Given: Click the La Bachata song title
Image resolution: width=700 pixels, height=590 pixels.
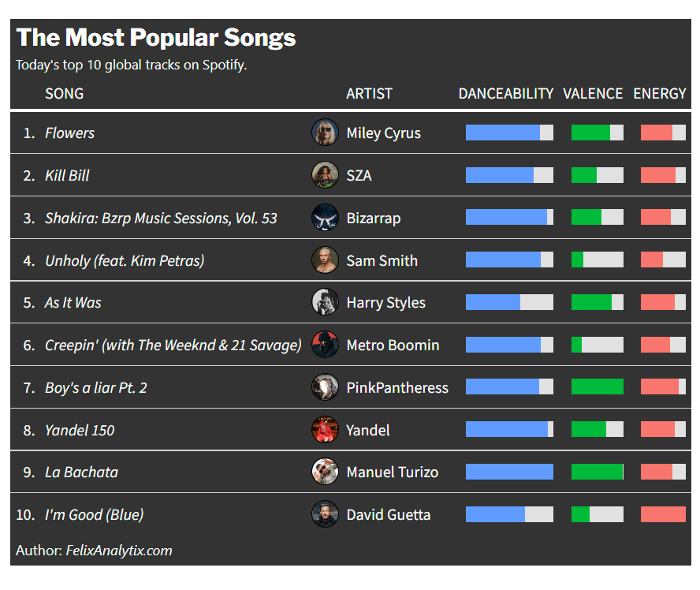Looking at the screenshot, I should [81, 472].
